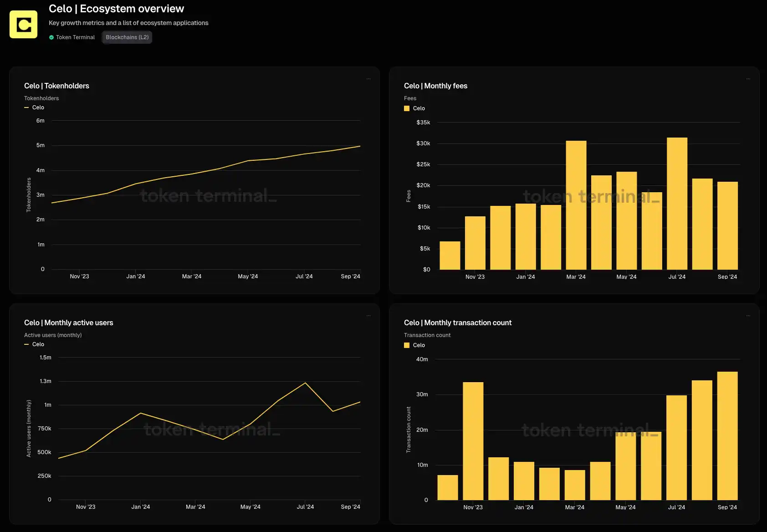Click the Sep '24 transaction count bar
Image resolution: width=767 pixels, height=532 pixels.
[727, 436]
